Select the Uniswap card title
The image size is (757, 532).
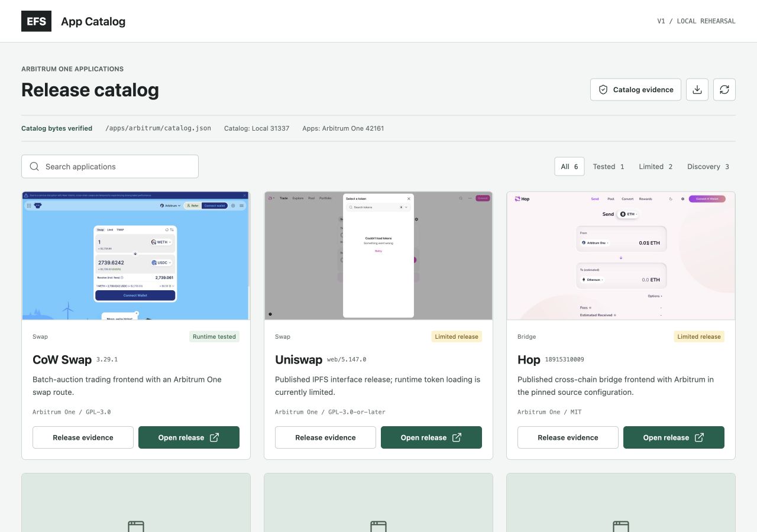[299, 359]
